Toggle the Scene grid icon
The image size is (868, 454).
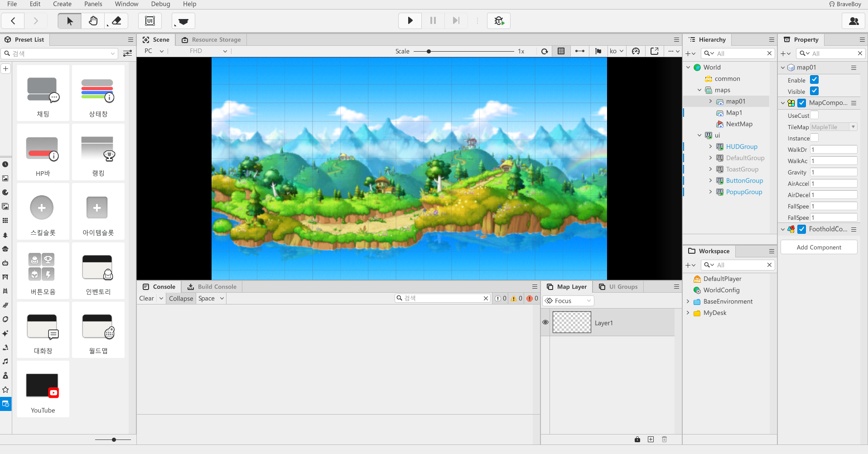[561, 51]
